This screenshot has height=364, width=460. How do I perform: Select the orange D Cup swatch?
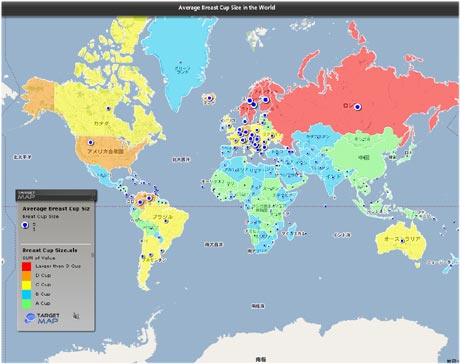pos(26,276)
